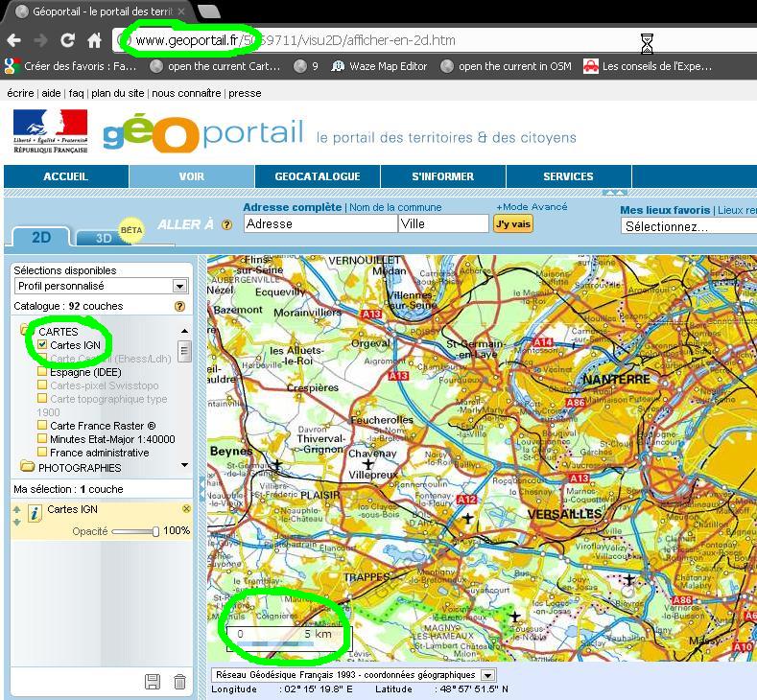757x700 pixels.
Task: Click the catalogue scrollbar handle
Action: tap(184, 351)
